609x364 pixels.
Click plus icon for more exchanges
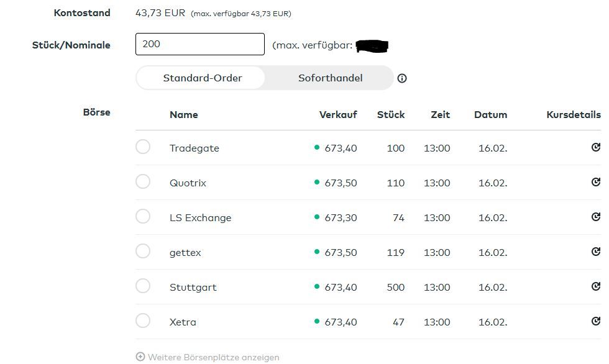point(140,357)
